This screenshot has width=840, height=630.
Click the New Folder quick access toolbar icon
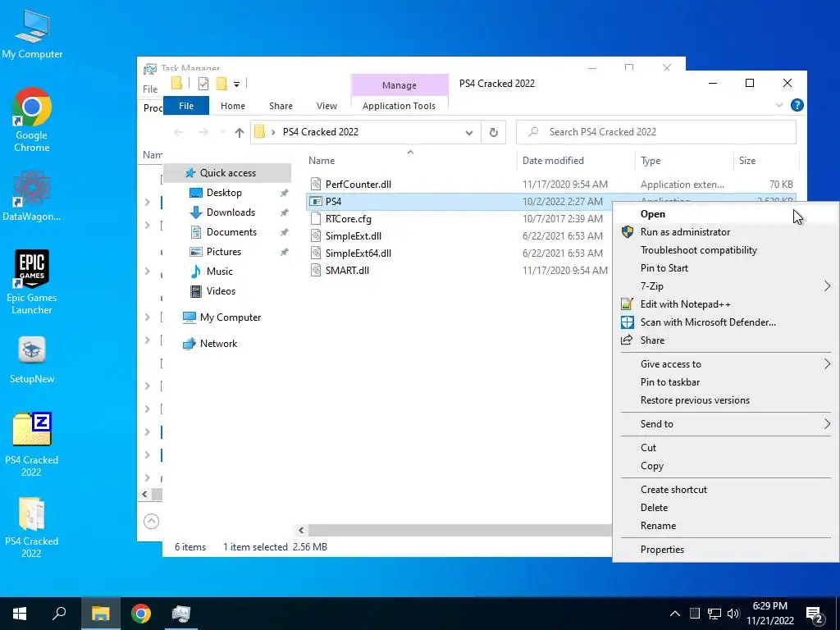221,84
